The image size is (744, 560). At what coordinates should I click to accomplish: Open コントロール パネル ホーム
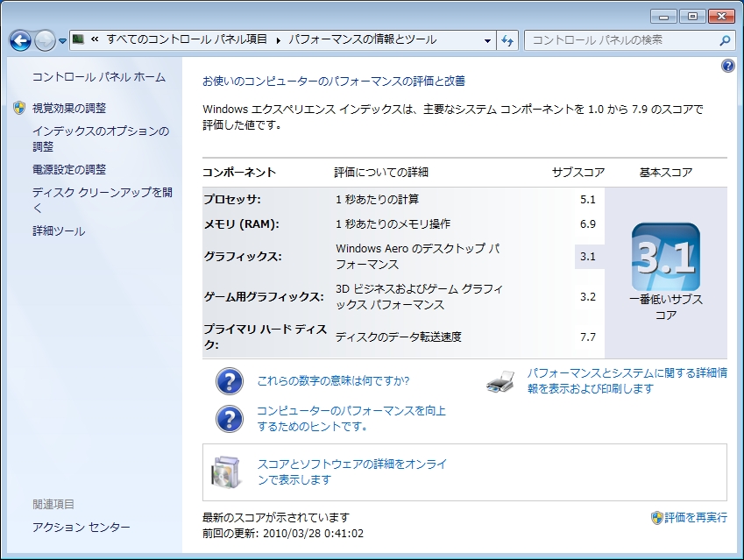[98, 77]
